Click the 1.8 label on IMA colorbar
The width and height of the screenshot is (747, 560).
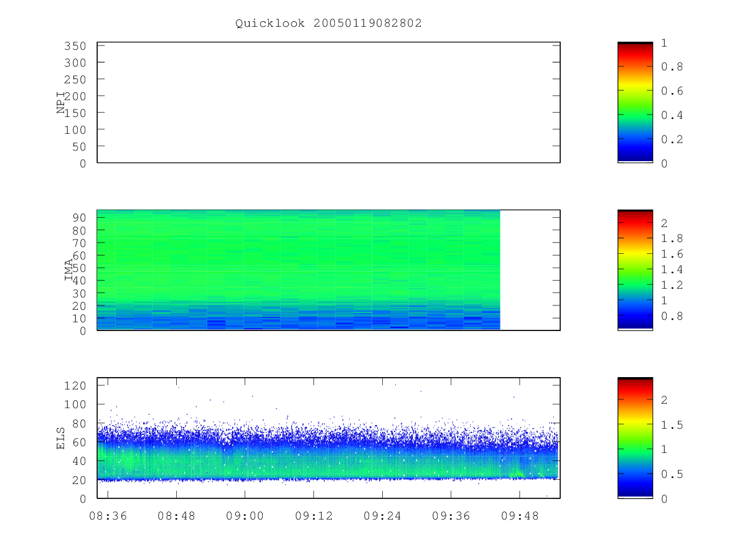point(671,238)
